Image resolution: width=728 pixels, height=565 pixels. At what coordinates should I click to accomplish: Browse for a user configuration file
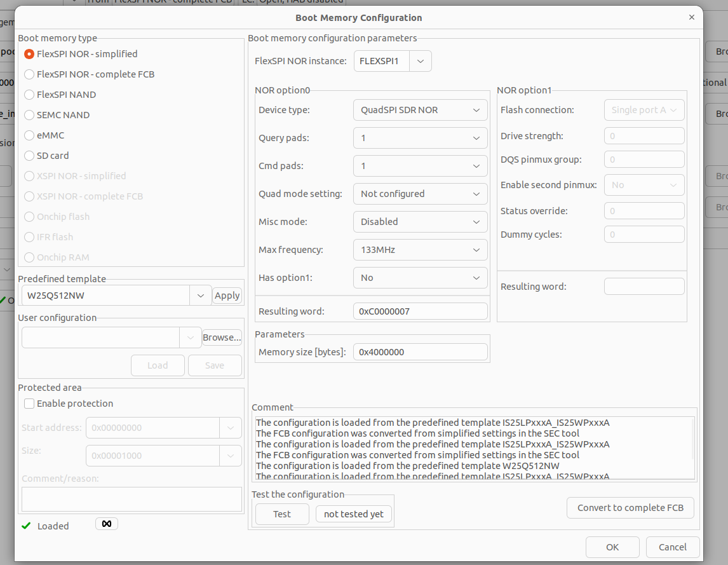coord(222,337)
